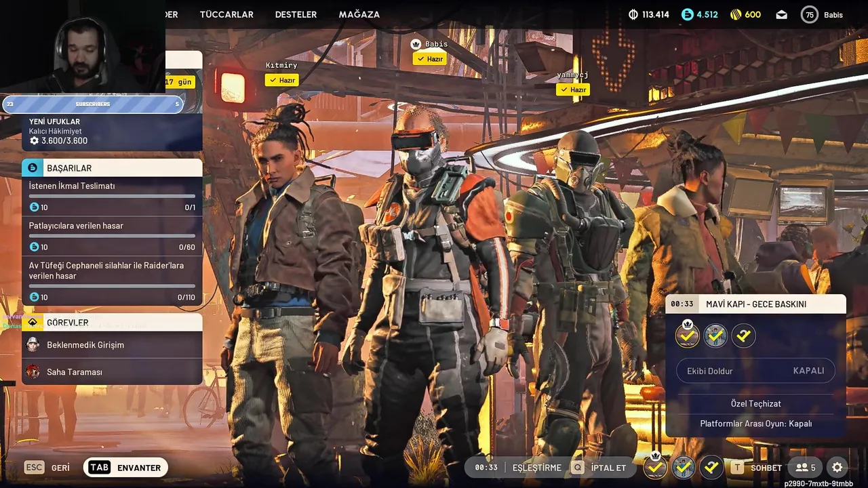
Task: Open the Sohbet chat button
Action: pyautogui.click(x=757, y=468)
